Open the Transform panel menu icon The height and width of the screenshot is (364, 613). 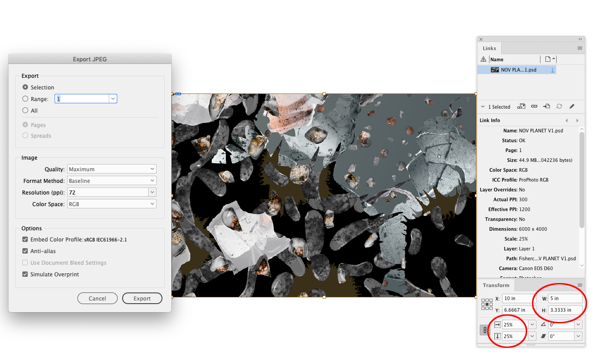click(x=580, y=285)
